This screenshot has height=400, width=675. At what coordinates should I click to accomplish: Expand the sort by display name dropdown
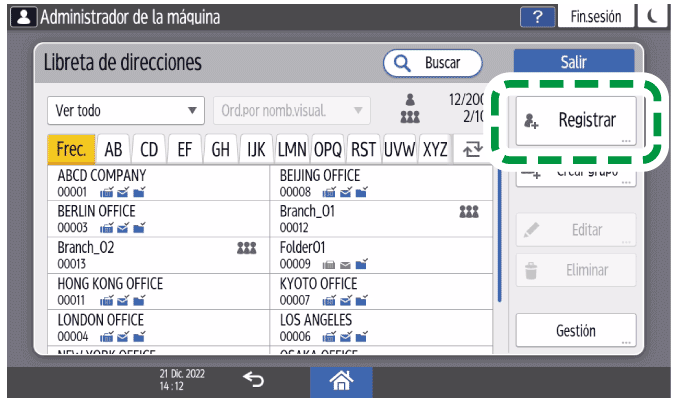coord(291,109)
